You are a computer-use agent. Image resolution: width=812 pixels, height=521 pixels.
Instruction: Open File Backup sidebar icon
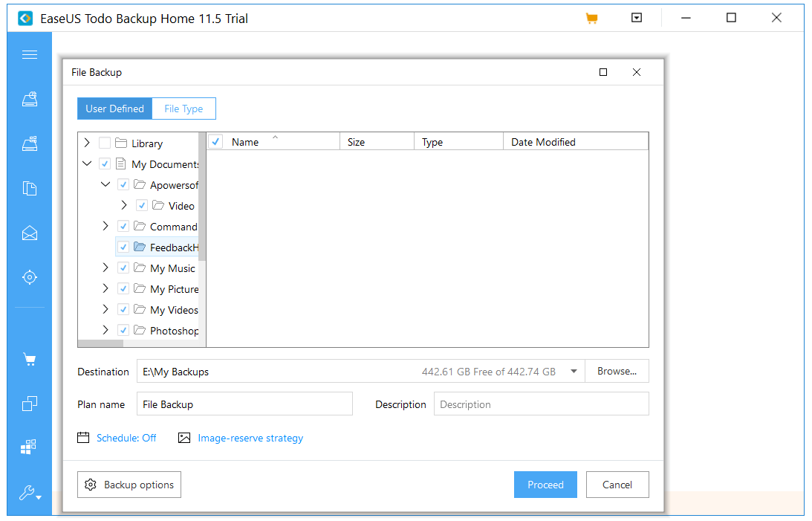coord(30,188)
